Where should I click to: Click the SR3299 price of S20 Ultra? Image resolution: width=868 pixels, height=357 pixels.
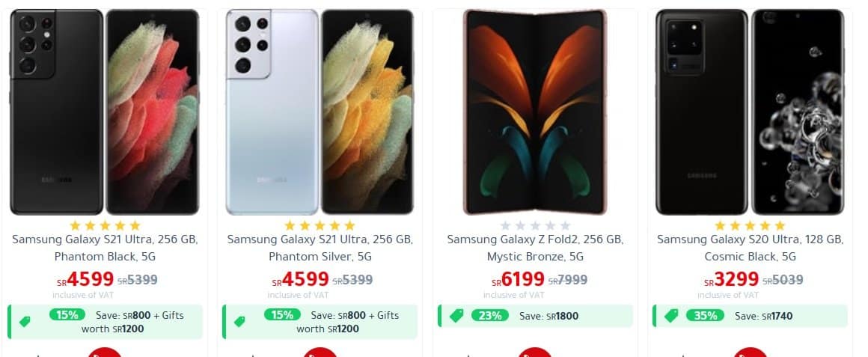click(x=731, y=279)
